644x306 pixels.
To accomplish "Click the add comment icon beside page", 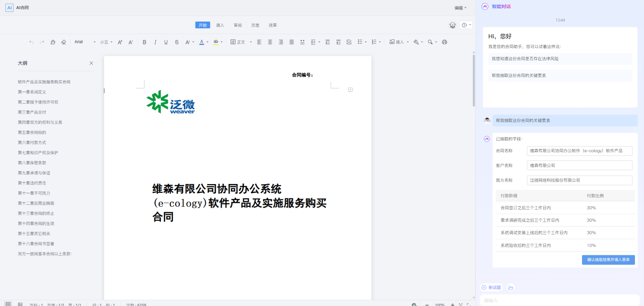I will (x=350, y=90).
